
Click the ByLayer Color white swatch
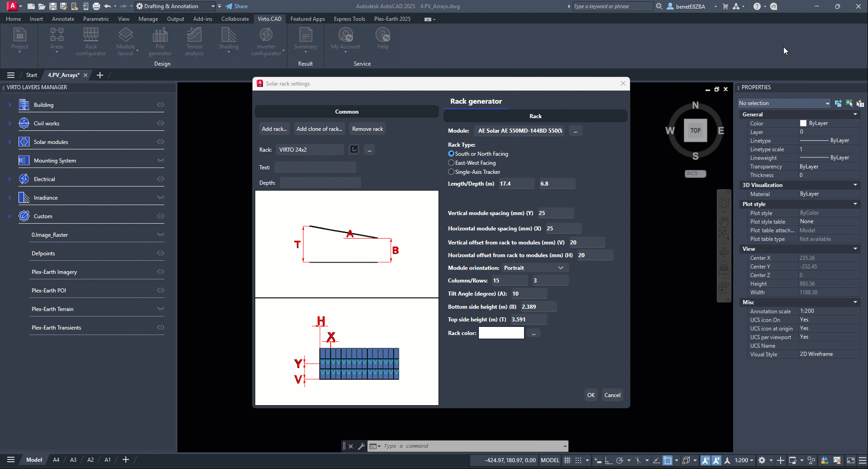tap(803, 123)
